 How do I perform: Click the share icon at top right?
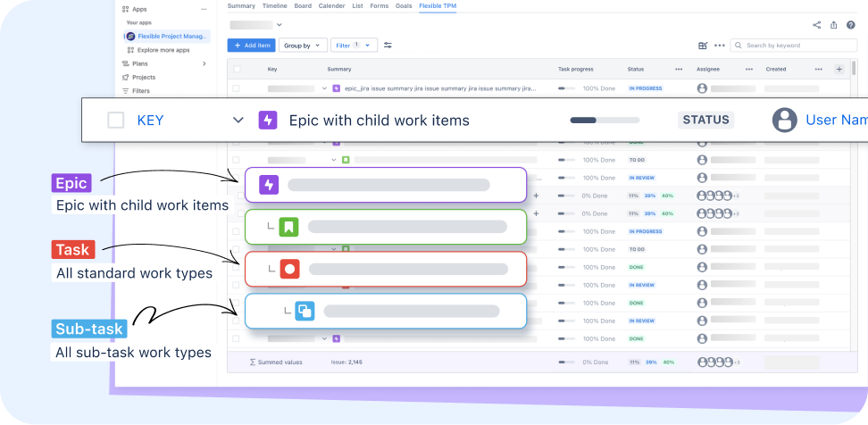(x=816, y=25)
